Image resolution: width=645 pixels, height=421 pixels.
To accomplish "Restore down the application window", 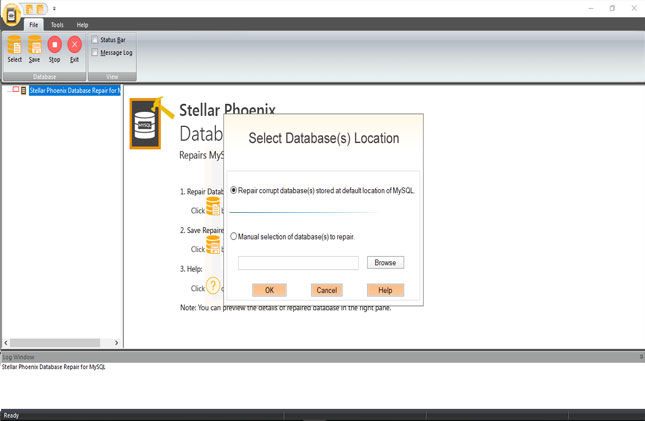I will click(x=613, y=8).
